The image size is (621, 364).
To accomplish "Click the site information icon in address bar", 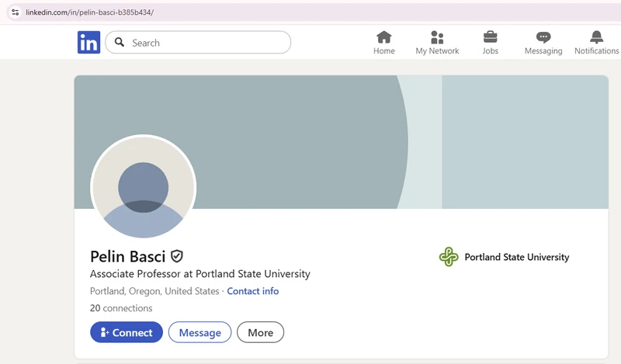I will click(15, 12).
